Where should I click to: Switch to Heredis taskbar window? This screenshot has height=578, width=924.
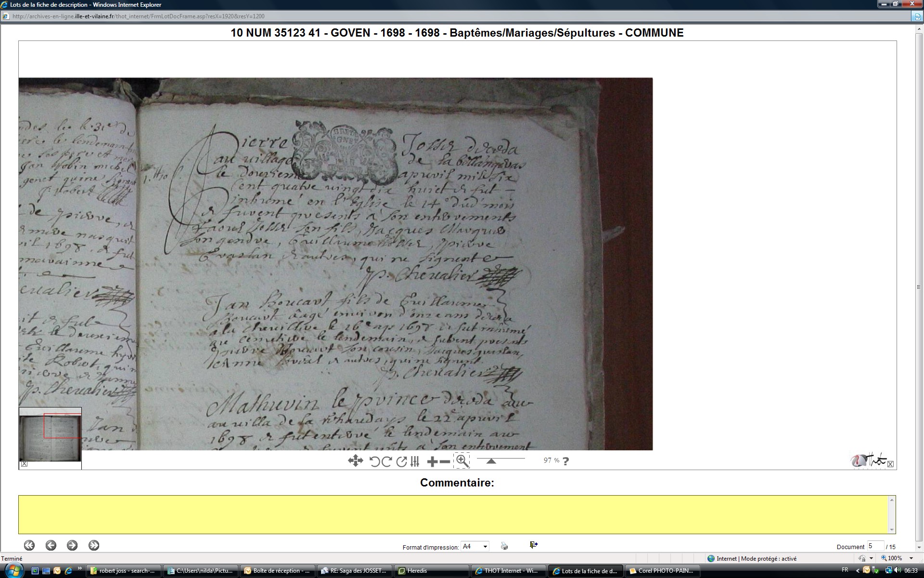(x=431, y=571)
